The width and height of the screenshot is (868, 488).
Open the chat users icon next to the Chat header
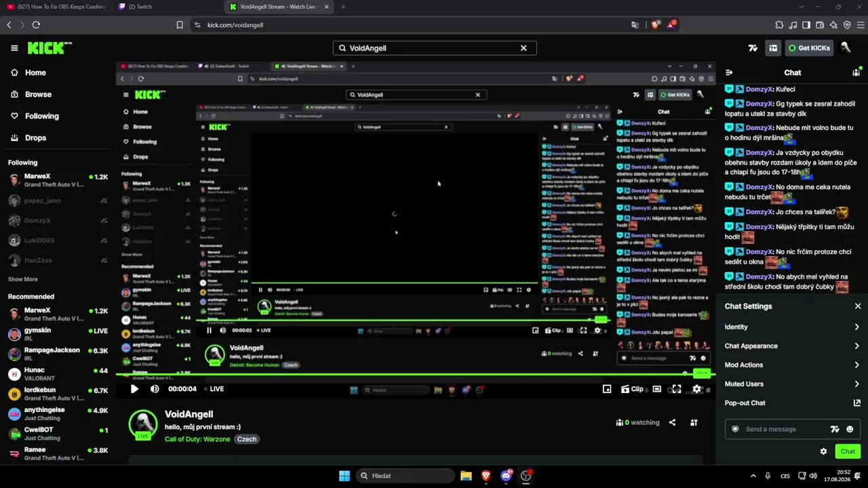[x=856, y=73]
